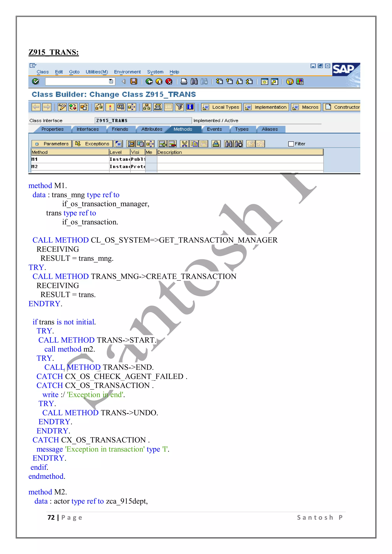This screenshot has height=554, width=392.
Task: Open the Utilities(M) menu
Action: 97,72
